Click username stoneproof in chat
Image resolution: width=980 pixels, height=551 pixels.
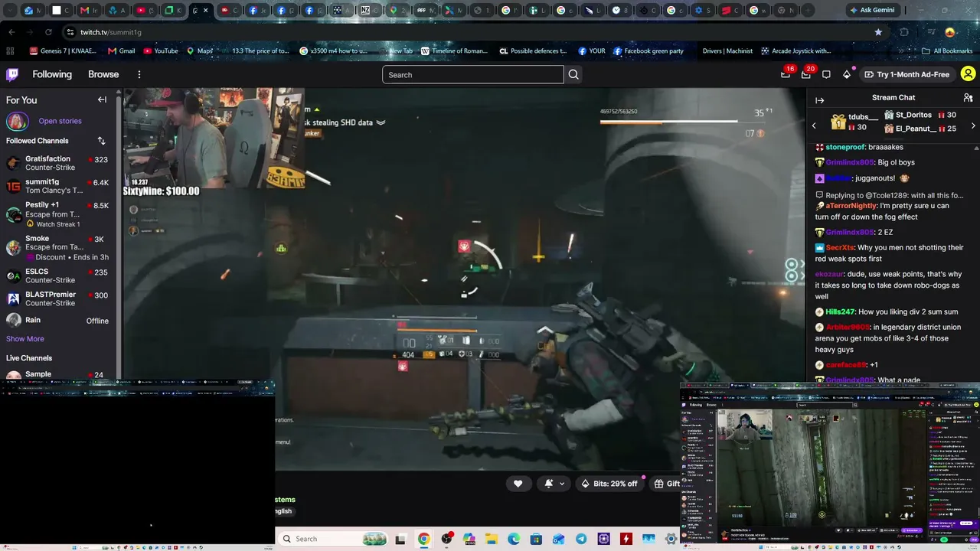click(844, 147)
